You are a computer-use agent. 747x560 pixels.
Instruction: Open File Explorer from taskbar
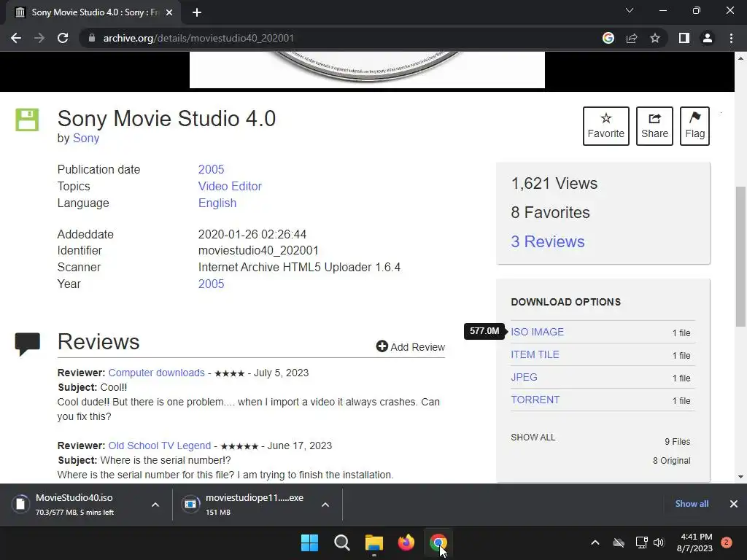point(374,542)
